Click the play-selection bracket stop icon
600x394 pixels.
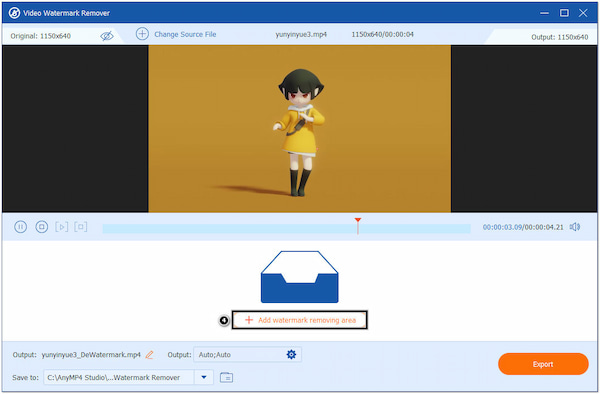pyautogui.click(x=81, y=227)
